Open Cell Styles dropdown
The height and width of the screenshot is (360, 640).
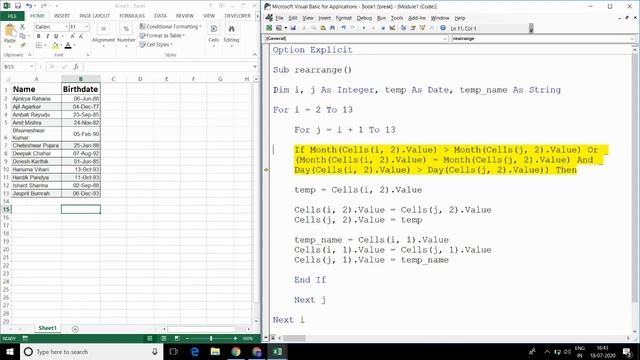click(156, 44)
